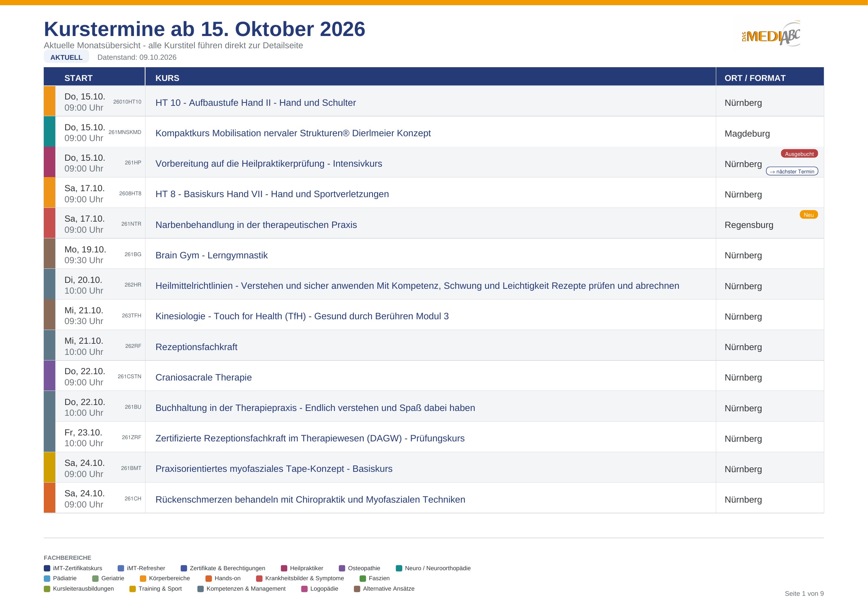
Task: Click course code 26010HT10
Action: click(x=127, y=102)
